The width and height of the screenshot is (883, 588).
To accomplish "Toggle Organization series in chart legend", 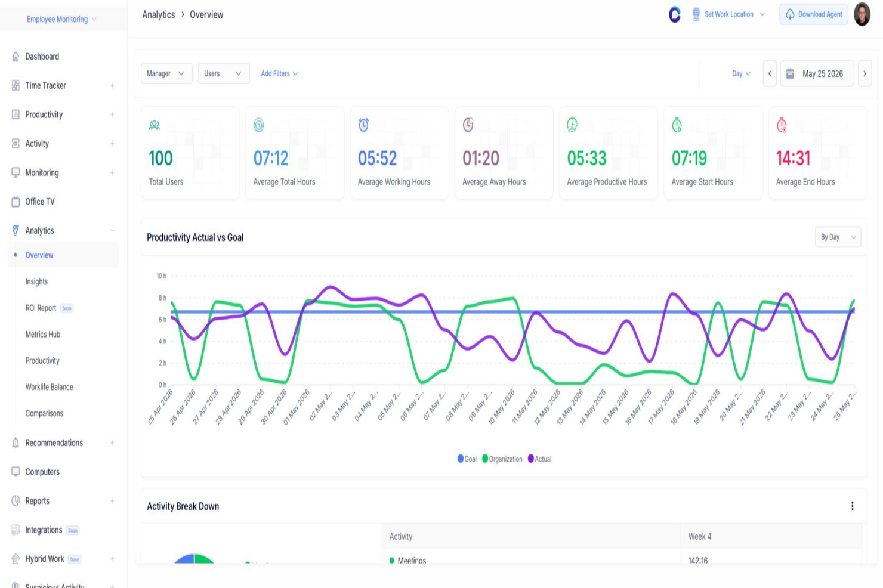I will pyautogui.click(x=502, y=459).
